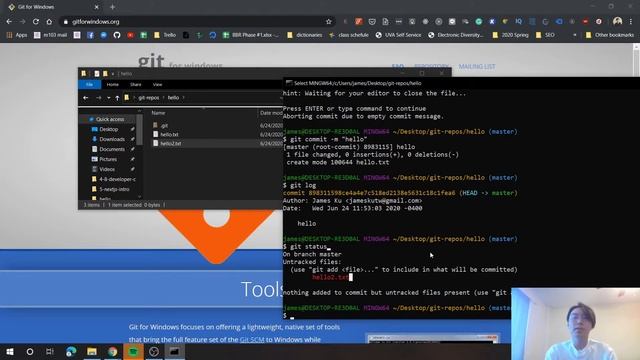Bookmark this page with the star icon
This screenshot has width=640, height=360.
[329, 22]
